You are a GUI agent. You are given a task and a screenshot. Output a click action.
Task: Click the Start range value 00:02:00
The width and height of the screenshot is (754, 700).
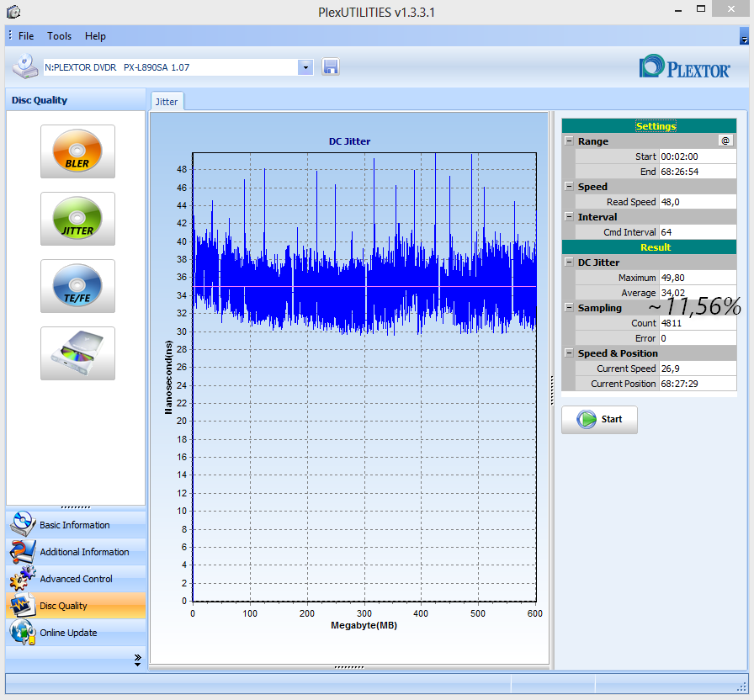tap(698, 156)
